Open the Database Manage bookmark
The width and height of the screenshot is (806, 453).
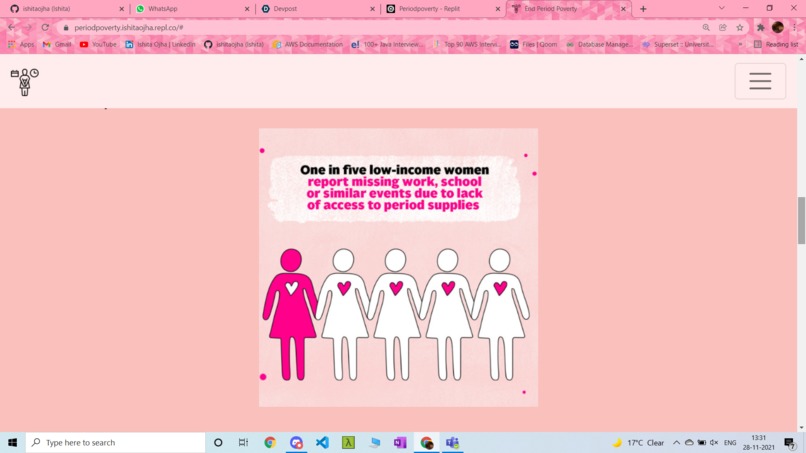click(599, 45)
